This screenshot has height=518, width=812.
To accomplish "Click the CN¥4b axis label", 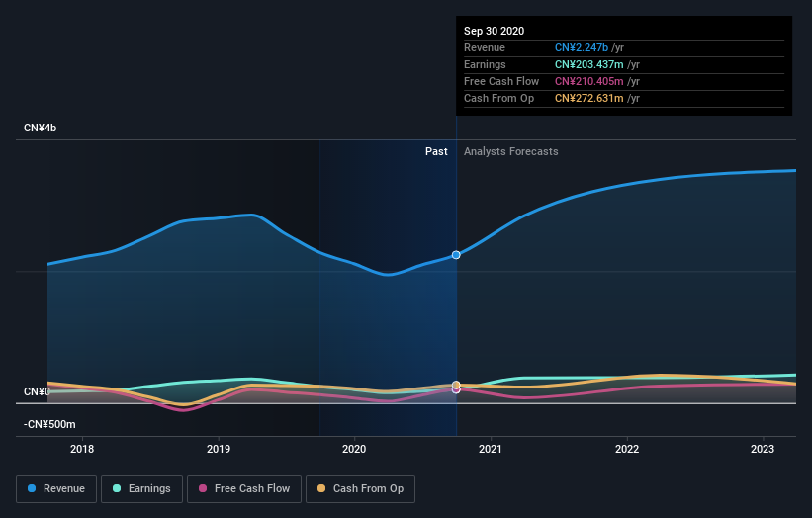I will [x=40, y=128].
